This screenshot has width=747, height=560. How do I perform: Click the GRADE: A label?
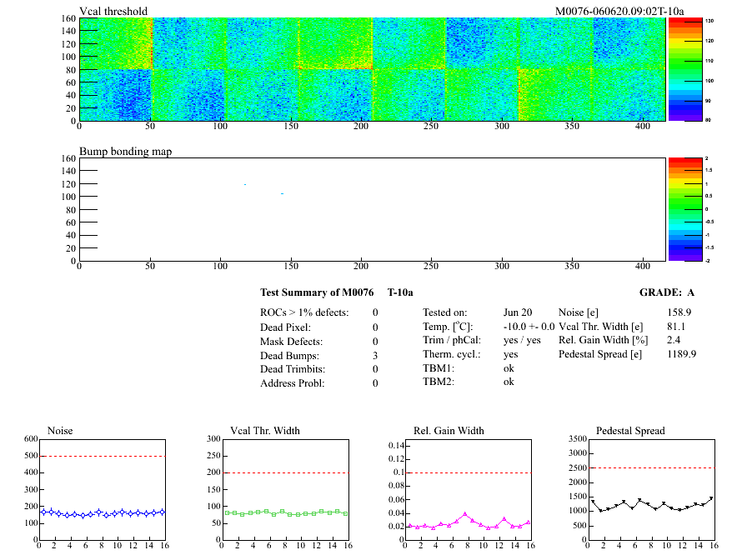(x=667, y=292)
